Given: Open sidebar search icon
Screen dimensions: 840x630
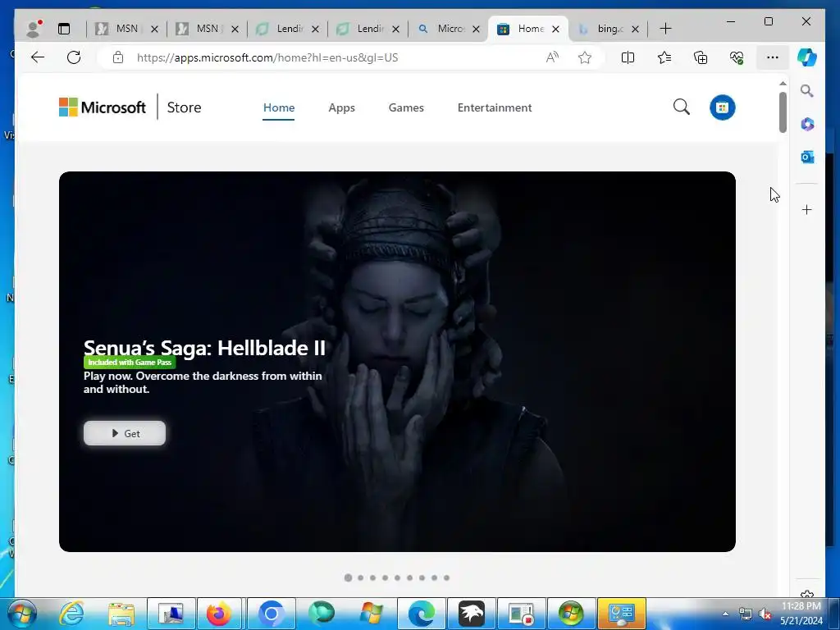Looking at the screenshot, I should click(x=807, y=90).
